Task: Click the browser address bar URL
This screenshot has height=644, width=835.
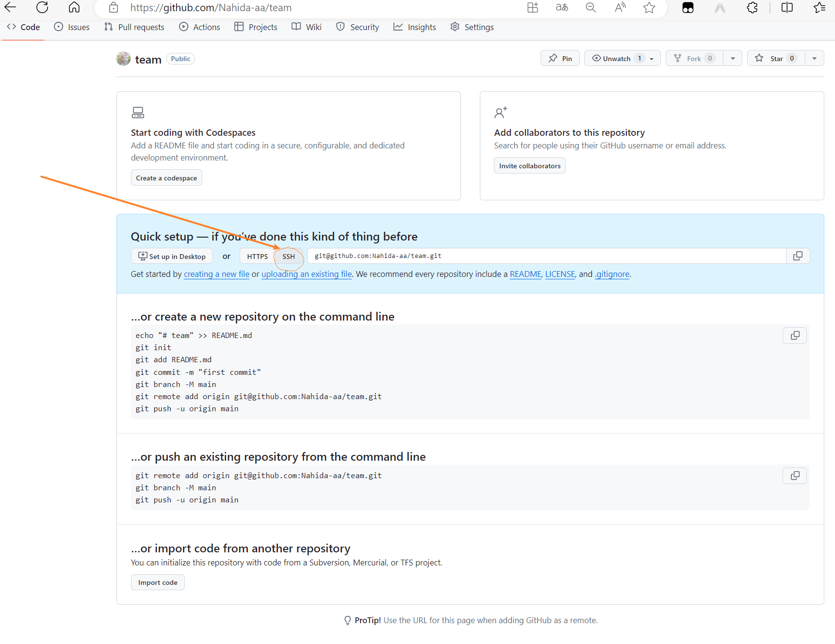Action: coord(211,8)
